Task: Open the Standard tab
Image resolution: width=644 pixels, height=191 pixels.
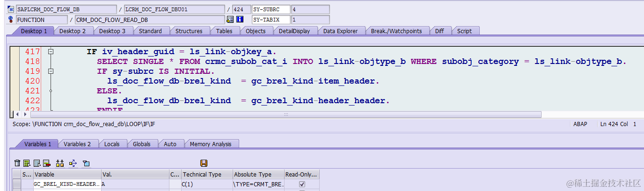Action: [x=150, y=31]
